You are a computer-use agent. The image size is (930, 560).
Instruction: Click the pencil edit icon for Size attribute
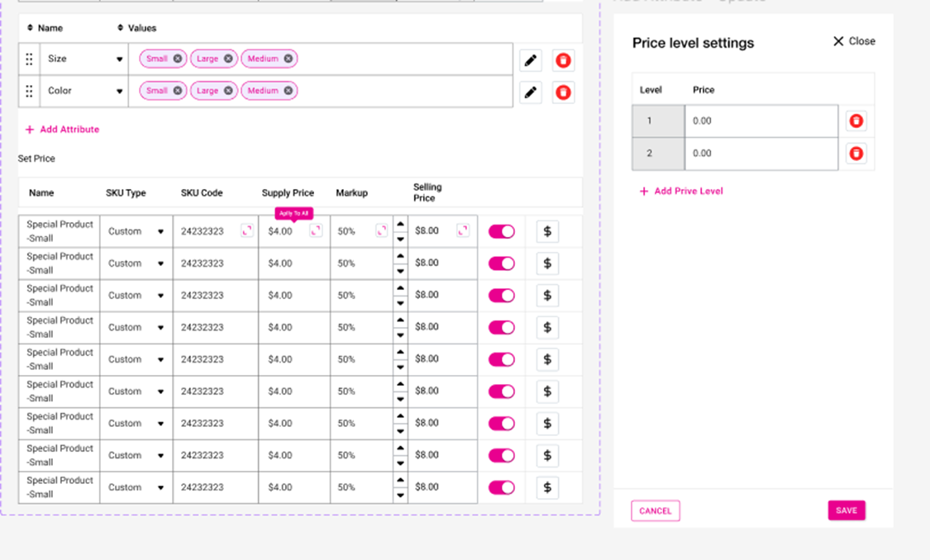point(531,60)
